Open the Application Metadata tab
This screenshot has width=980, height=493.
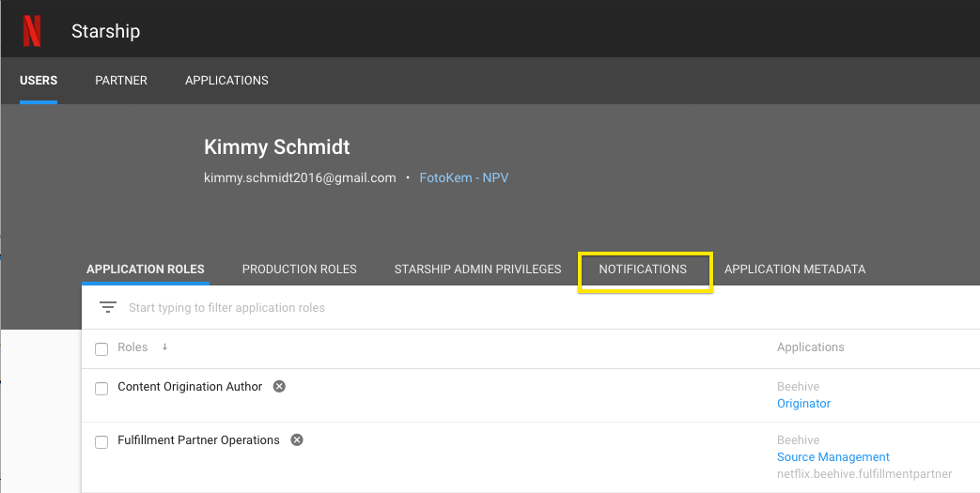[x=795, y=270]
